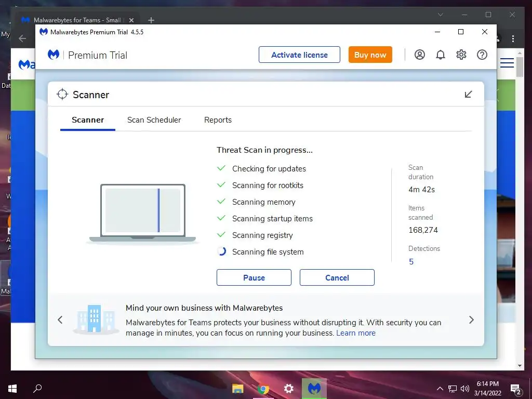Click the 'Scanning startup items' text
532x399 pixels.
(x=272, y=219)
